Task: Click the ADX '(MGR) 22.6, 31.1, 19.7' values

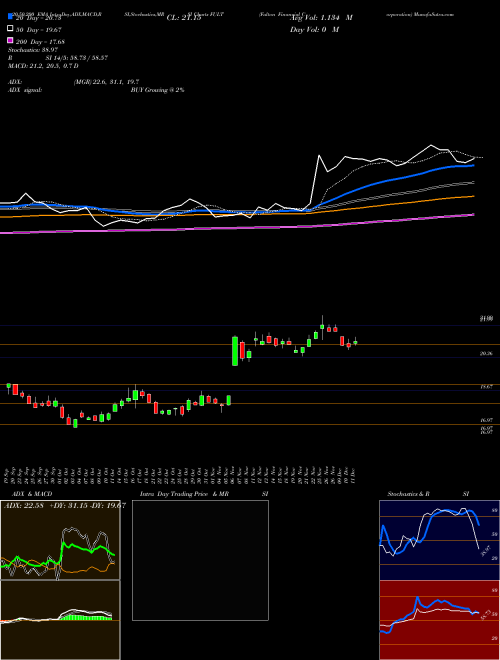Action: [x=106, y=82]
